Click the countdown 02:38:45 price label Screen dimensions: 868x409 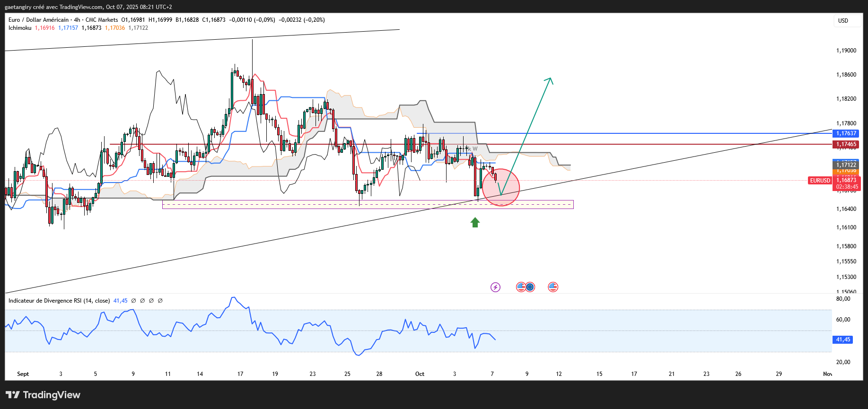tap(847, 187)
